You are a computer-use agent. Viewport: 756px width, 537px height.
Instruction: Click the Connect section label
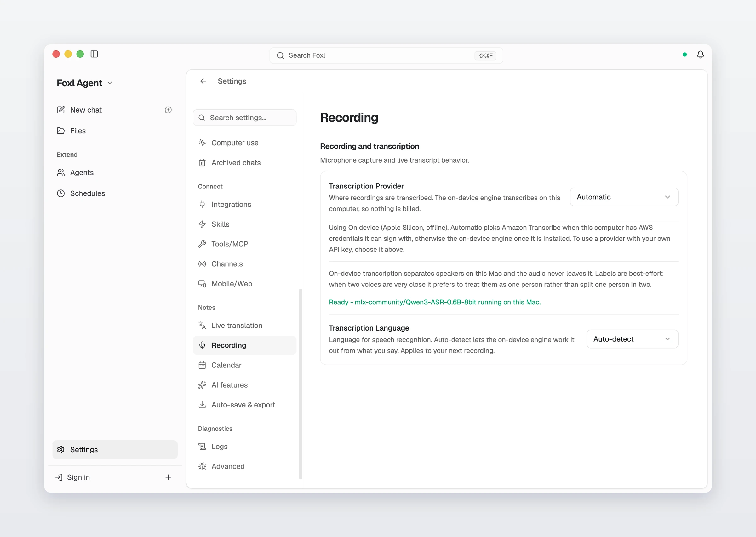click(210, 187)
